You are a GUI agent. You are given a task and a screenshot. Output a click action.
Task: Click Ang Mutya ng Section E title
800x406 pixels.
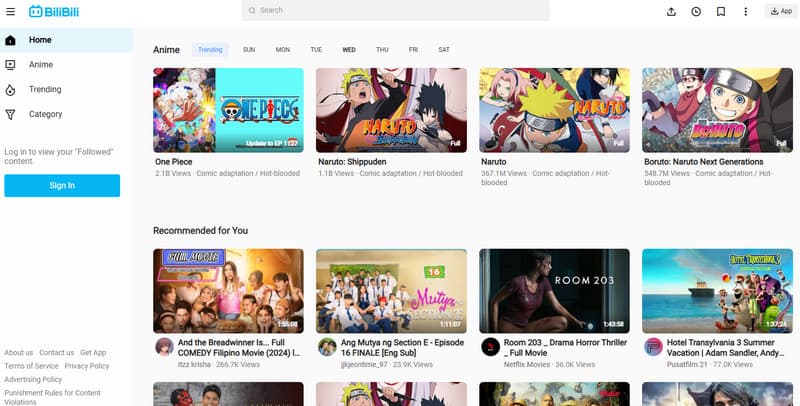403,348
